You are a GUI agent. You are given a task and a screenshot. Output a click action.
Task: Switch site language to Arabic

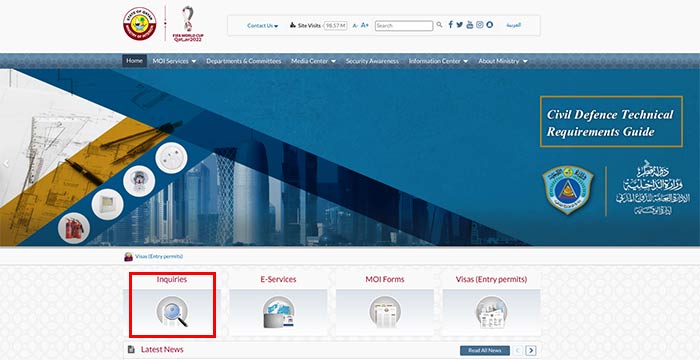click(513, 25)
